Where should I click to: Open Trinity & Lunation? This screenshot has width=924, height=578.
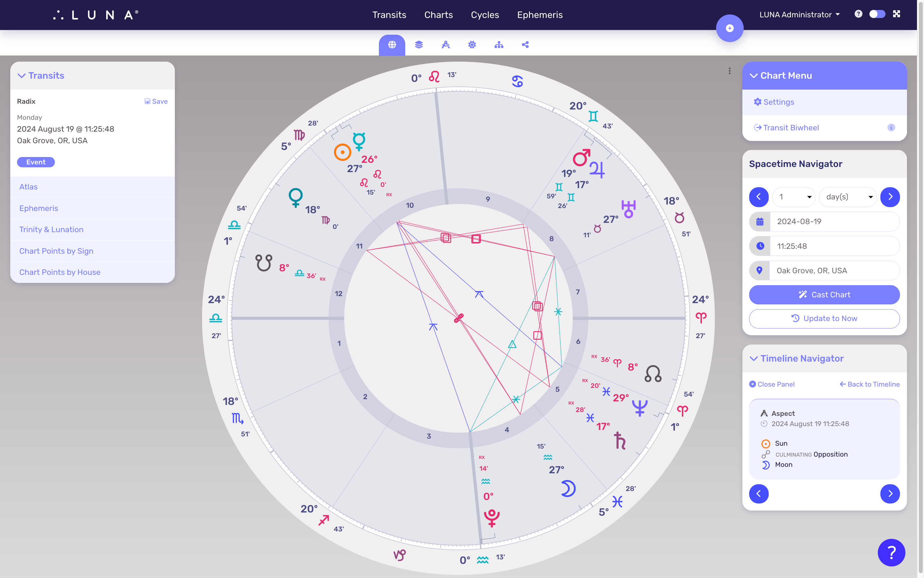[x=92, y=229]
